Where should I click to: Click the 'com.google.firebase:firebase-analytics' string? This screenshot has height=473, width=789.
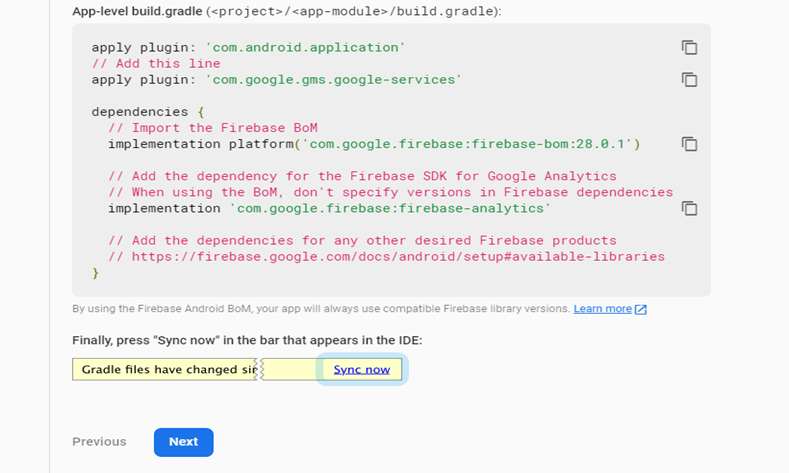[x=390, y=208]
